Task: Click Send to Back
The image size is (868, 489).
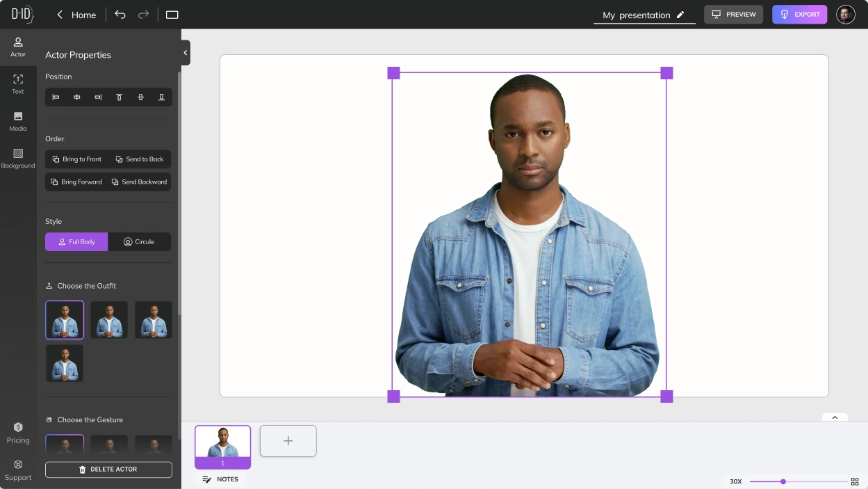Action: point(140,159)
